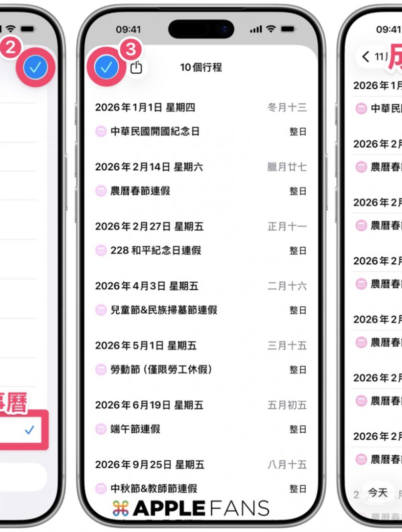Screen dimensions: 402x532
Task: Tap the 整日 label for 端午節連假
Action: 298,429
